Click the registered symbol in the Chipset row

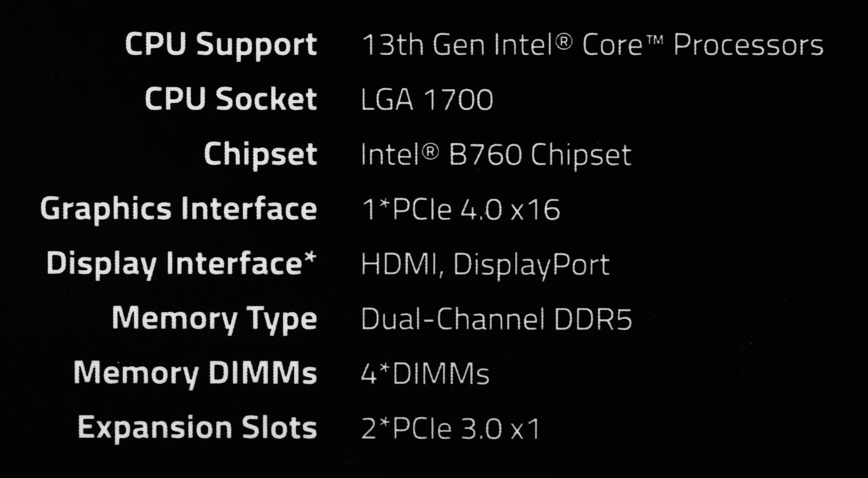[431, 152]
